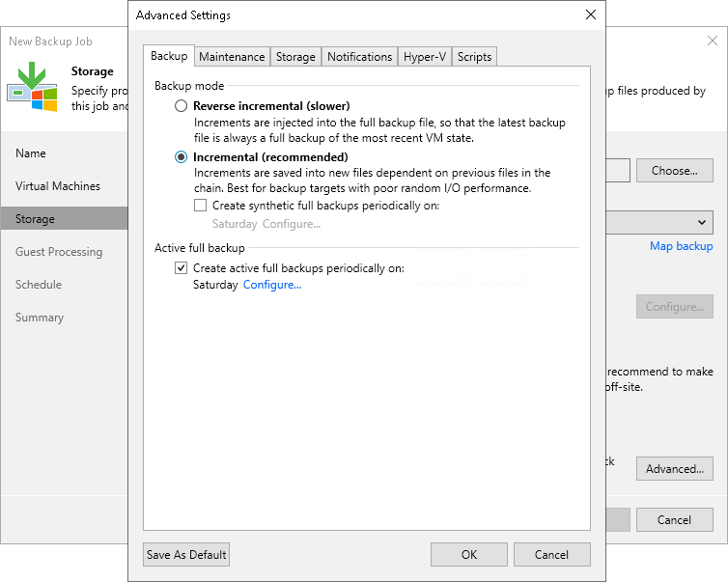Click Save As Default button
Viewport: 728px width, 582px height.
click(x=186, y=555)
